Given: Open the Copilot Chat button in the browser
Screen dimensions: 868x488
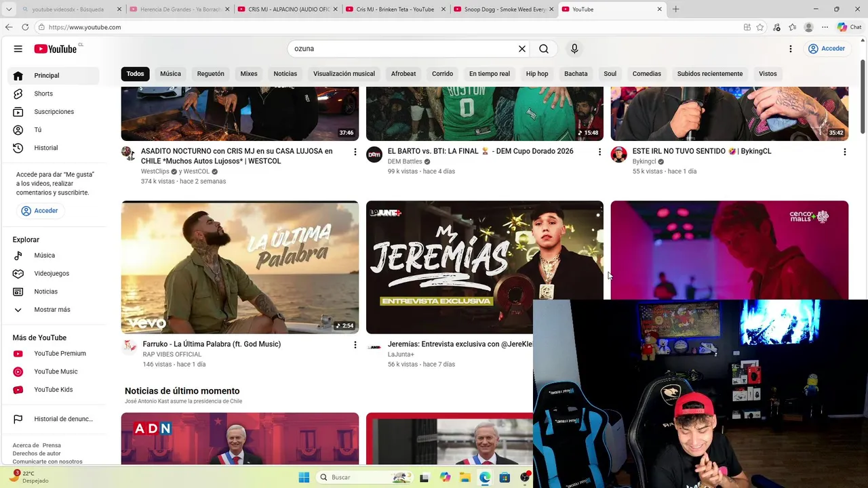Looking at the screenshot, I should [x=849, y=27].
